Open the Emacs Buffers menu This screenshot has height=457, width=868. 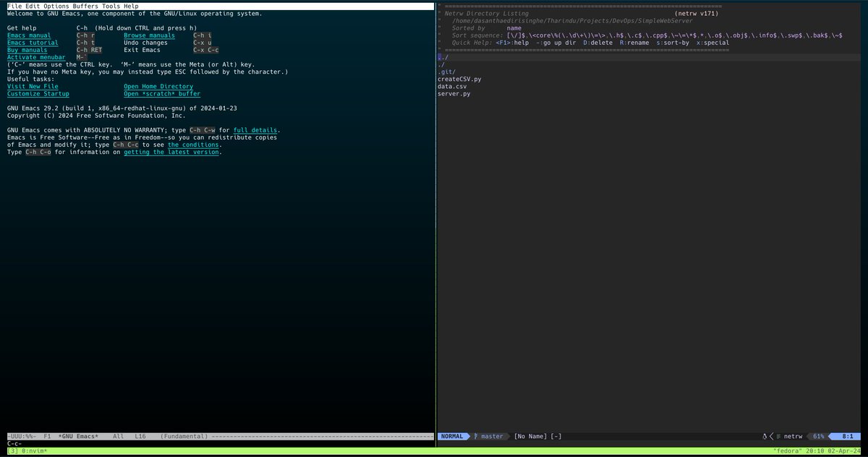85,7
